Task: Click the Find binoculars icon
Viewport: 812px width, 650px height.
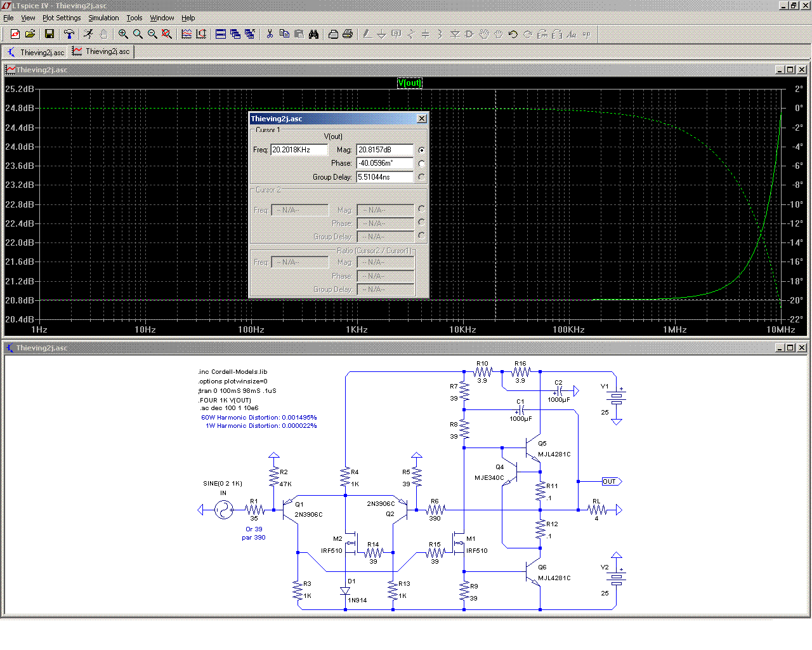Action: click(x=313, y=34)
